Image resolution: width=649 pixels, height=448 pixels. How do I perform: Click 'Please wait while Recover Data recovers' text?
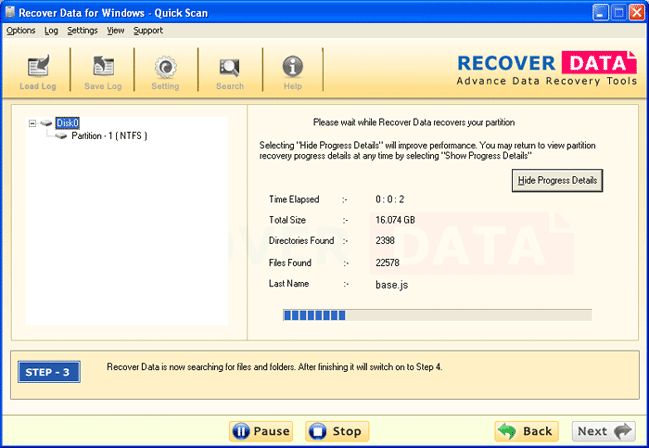414,123
